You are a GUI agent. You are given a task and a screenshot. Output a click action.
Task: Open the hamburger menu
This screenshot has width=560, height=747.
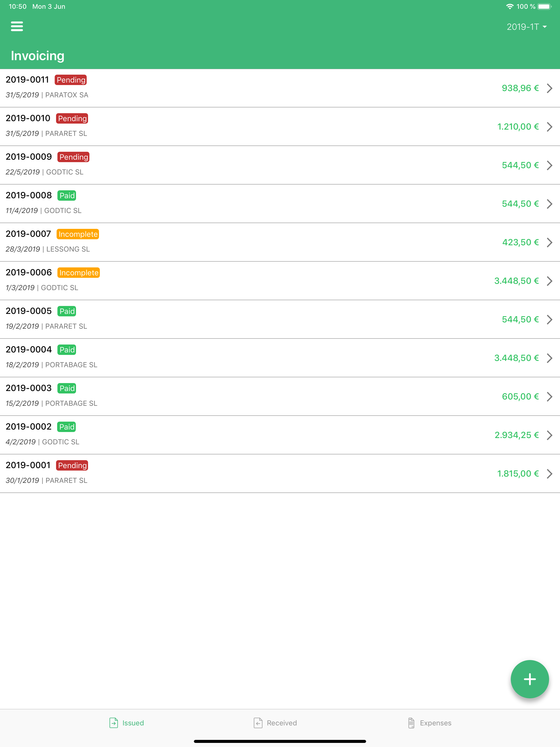pos(17,26)
